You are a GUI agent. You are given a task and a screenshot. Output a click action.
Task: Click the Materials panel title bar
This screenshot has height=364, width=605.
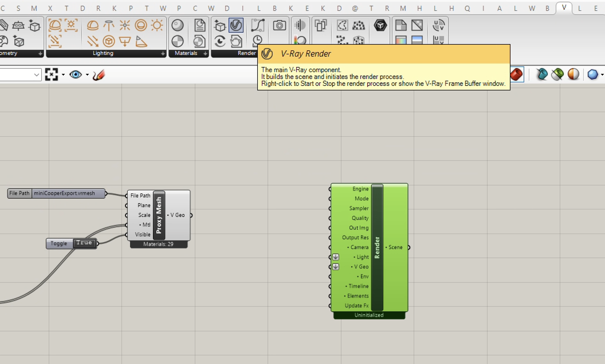(x=186, y=53)
